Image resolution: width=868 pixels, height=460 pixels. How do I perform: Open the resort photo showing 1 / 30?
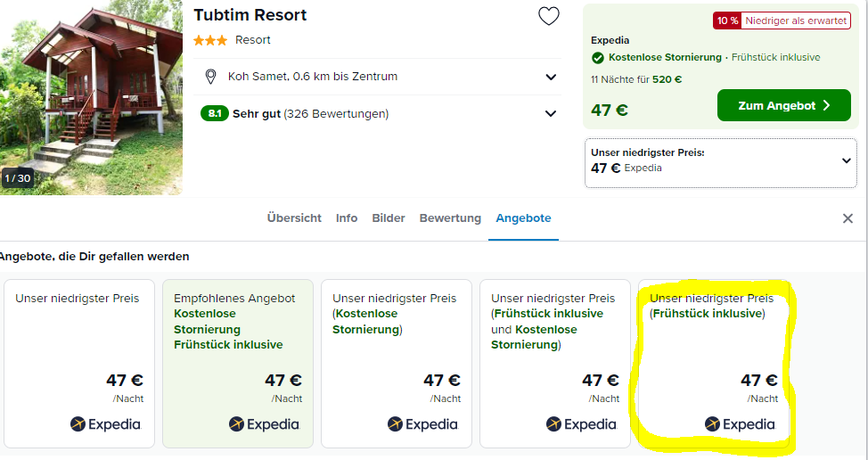point(91,97)
